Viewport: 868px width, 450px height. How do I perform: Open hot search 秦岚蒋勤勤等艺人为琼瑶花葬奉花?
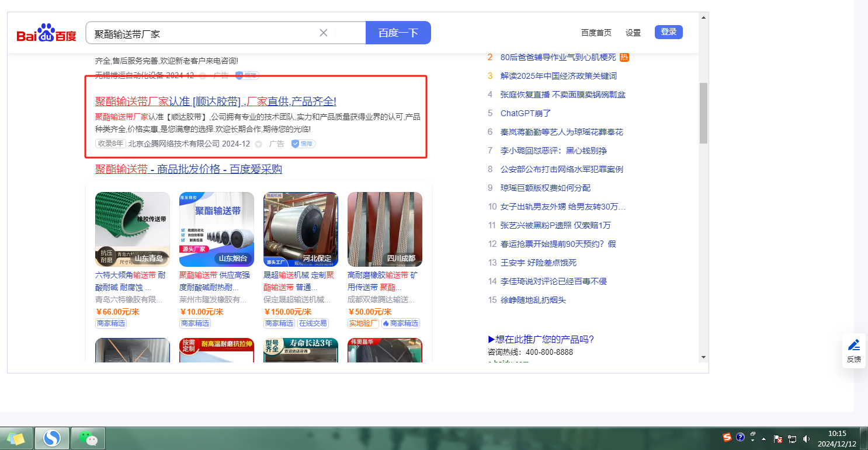click(562, 132)
